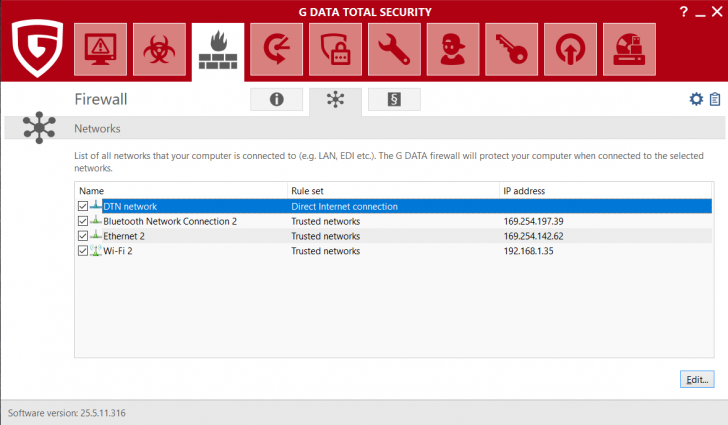This screenshot has width=728, height=425.
Task: Switch to the Rule sets paragraph tab
Action: [x=394, y=99]
